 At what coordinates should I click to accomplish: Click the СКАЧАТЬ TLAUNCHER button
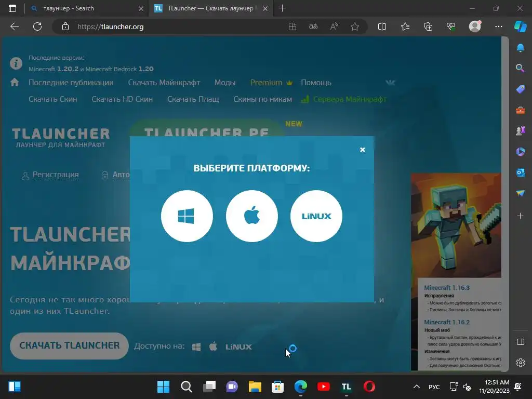click(69, 345)
